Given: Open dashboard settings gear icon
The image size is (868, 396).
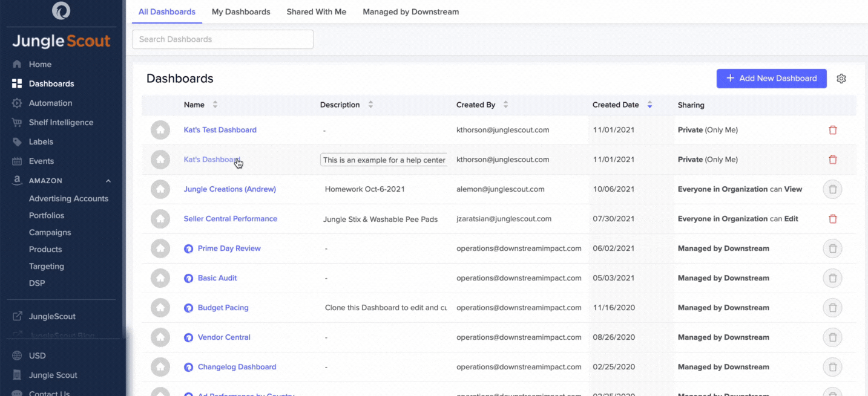Looking at the screenshot, I should [x=841, y=79].
